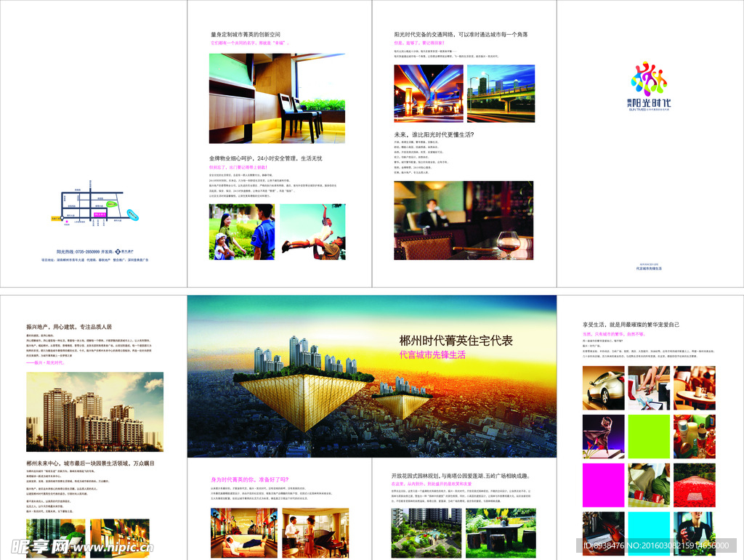The image size is (744, 560).
Task: Pick the magenta color square
Action: (x=604, y=486)
